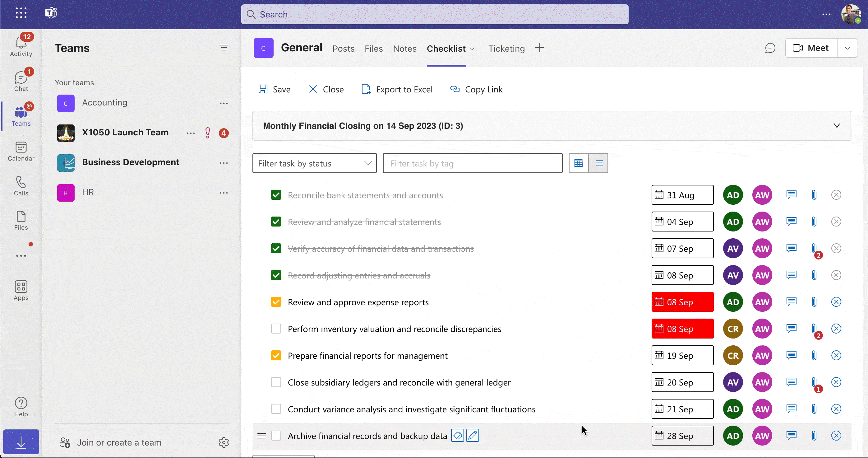Open comments for Prepare financial reports task
Screen dimensions: 868x458
(792, 355)
